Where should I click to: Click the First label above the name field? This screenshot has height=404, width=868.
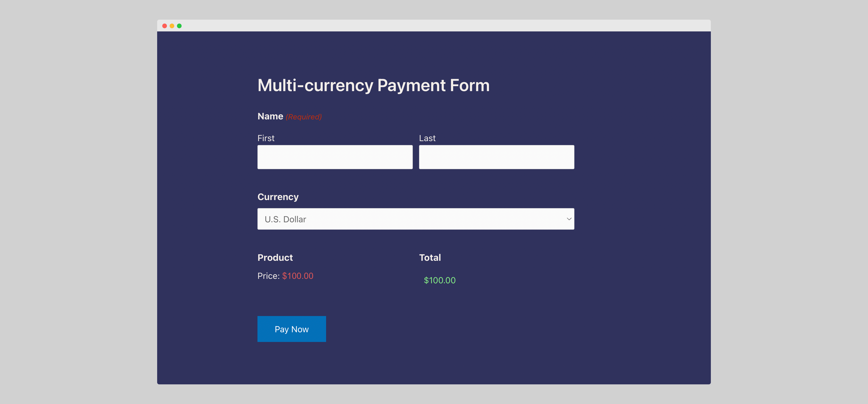pos(266,138)
